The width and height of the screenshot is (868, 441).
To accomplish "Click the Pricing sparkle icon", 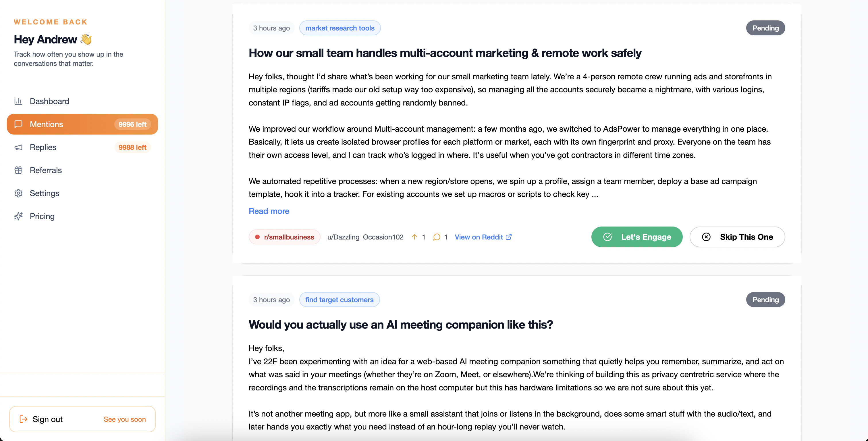I will [18, 216].
